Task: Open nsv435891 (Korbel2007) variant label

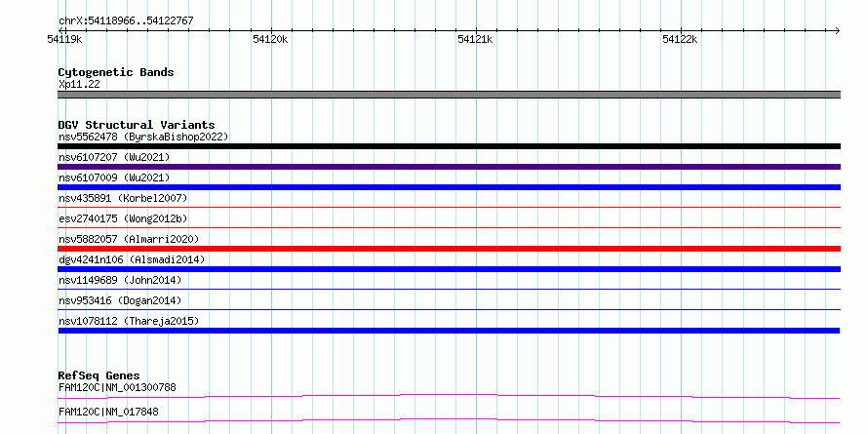Action: [x=123, y=198]
